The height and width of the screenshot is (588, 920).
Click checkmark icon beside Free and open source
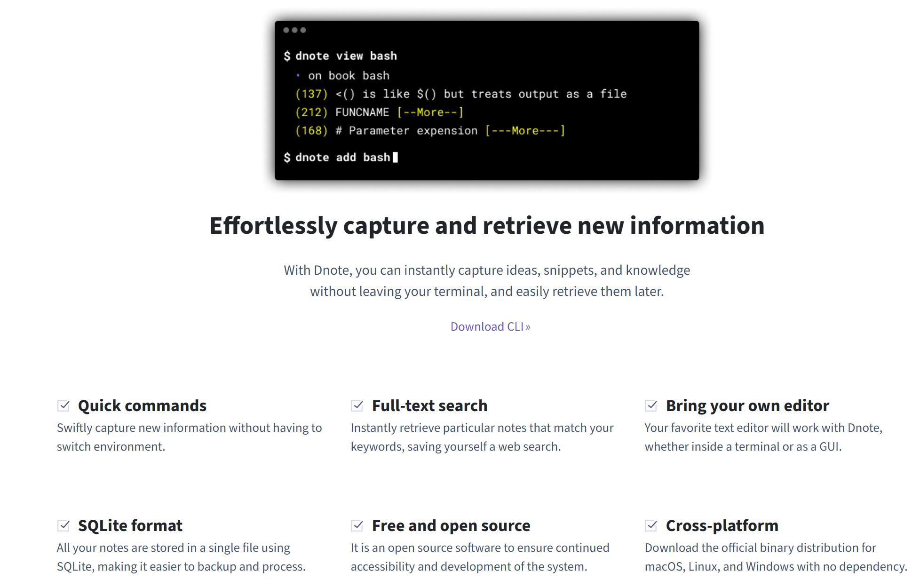click(x=357, y=525)
